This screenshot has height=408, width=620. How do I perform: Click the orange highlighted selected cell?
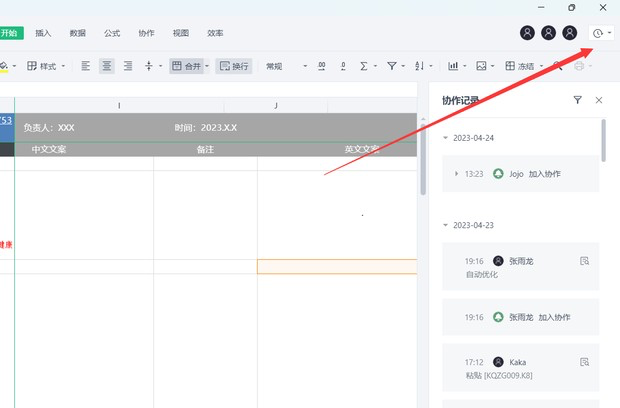pos(337,266)
